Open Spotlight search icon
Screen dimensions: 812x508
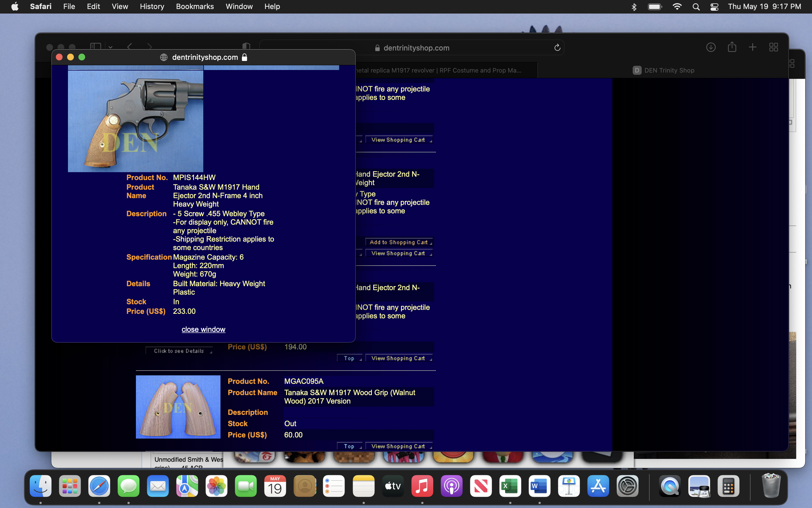tap(696, 7)
